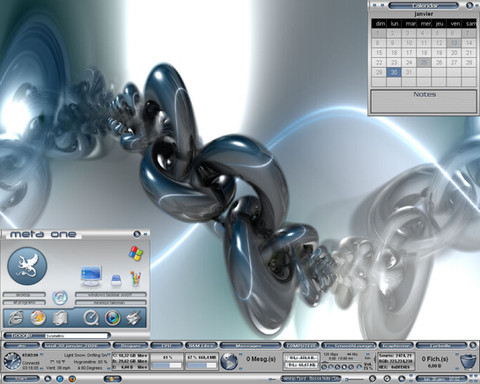This screenshot has height=384, width=480.
Task: Click the volume slider in the bottom taskbar
Action: (355, 379)
